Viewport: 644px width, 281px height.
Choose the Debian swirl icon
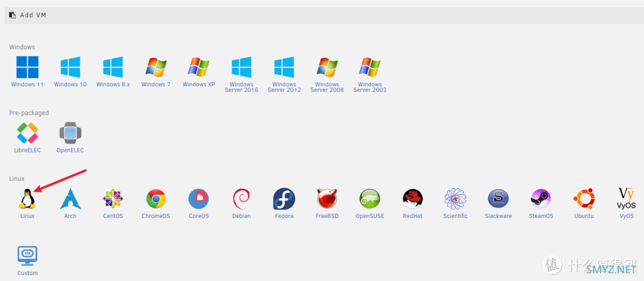coord(241,199)
